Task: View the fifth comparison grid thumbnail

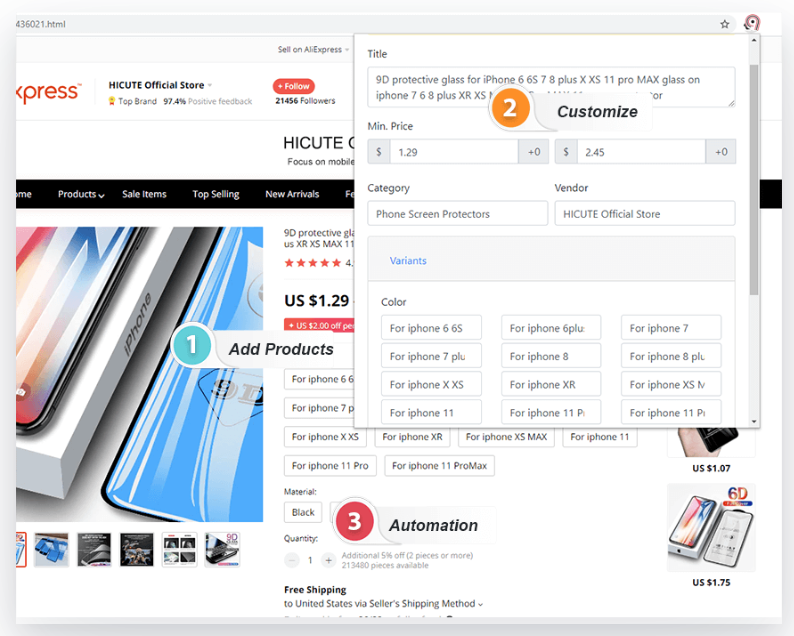Action: click(180, 549)
